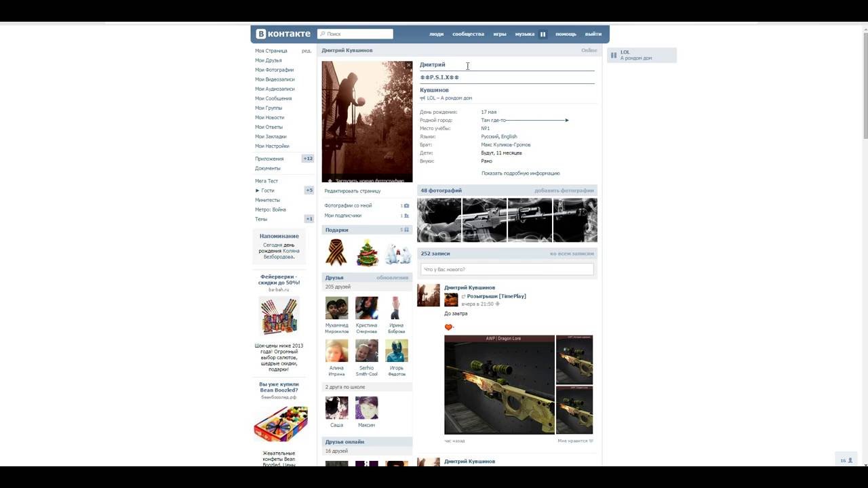Click добавить фотографии link

(564, 190)
